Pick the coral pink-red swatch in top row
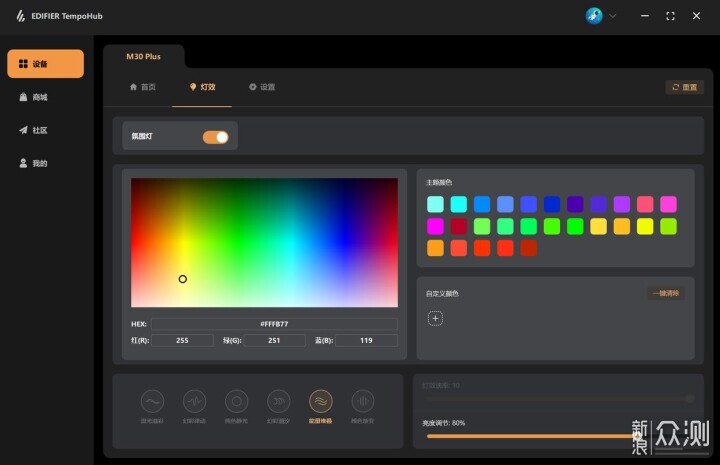This screenshot has height=465, width=720. pyautogui.click(x=645, y=204)
